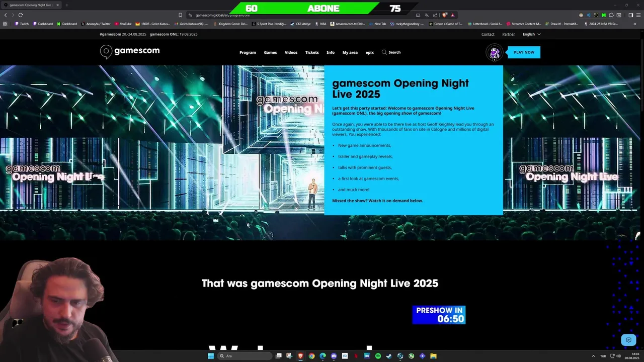Open the clock showing 18:04
This screenshot has height=362, width=644.
(632, 356)
